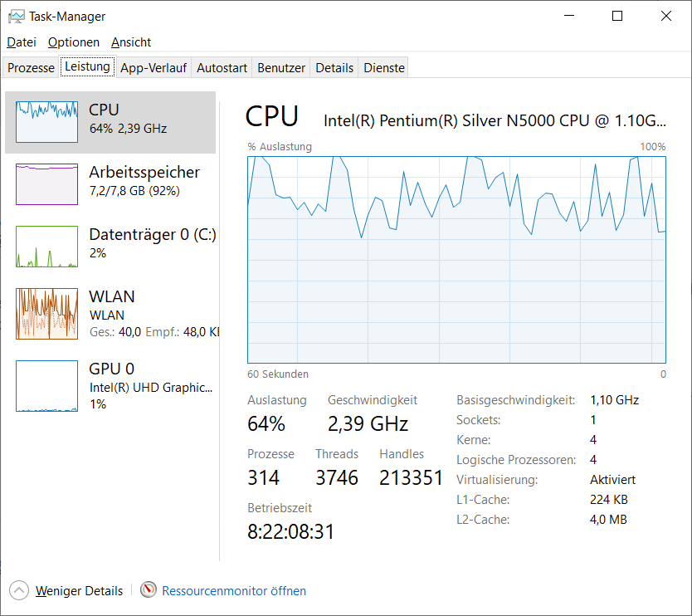Select the CPU mini graph thumbnail
This screenshot has width=692, height=616.
tap(46, 122)
